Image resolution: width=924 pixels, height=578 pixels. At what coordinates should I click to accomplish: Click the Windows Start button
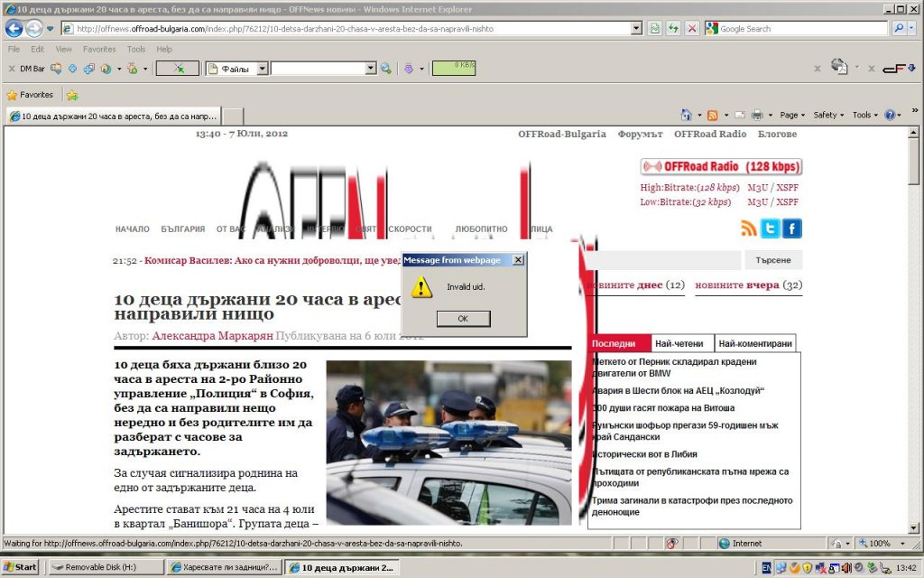tap(20, 567)
